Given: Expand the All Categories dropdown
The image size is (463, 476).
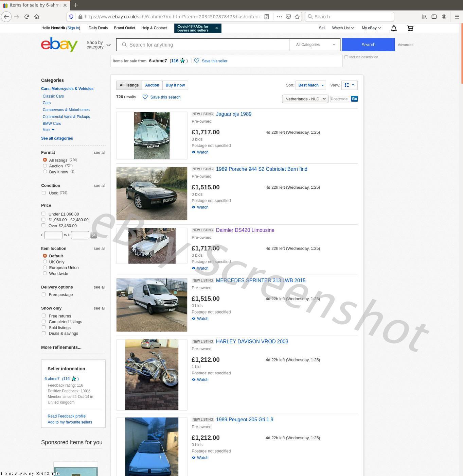Looking at the screenshot, I should point(315,45).
